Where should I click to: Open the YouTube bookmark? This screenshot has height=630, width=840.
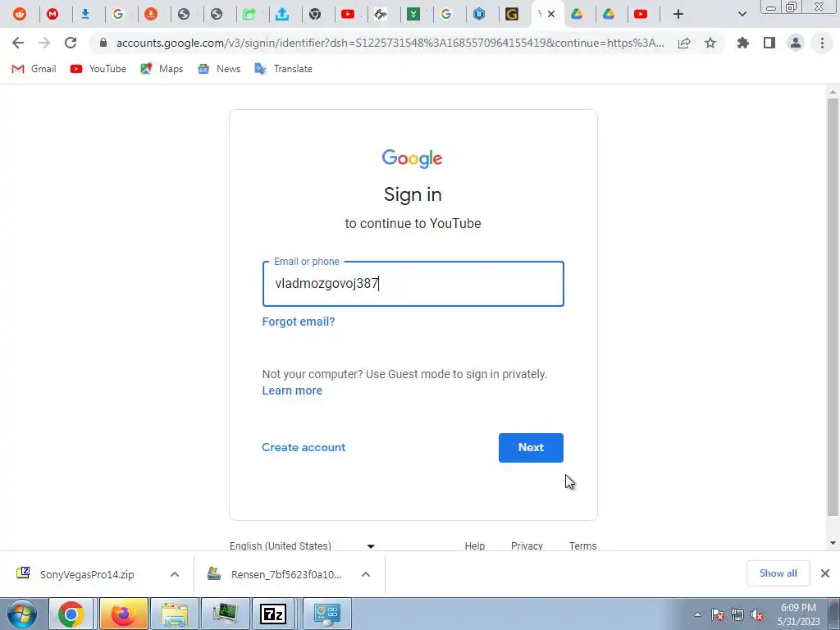click(x=98, y=69)
